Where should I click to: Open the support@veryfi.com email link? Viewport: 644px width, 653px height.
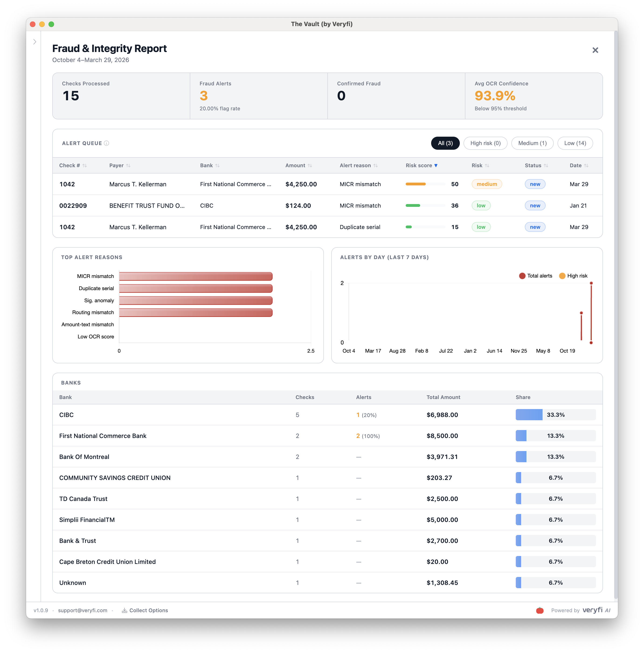click(x=83, y=610)
